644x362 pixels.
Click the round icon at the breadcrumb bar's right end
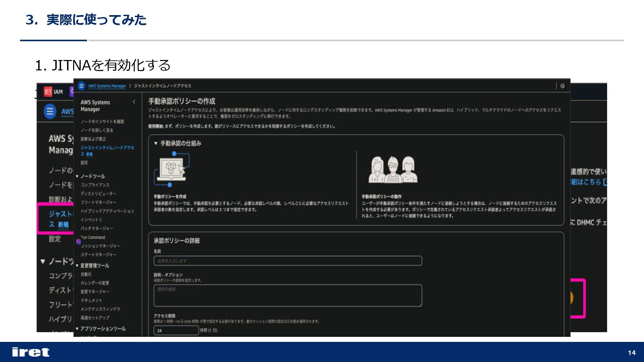(562, 86)
